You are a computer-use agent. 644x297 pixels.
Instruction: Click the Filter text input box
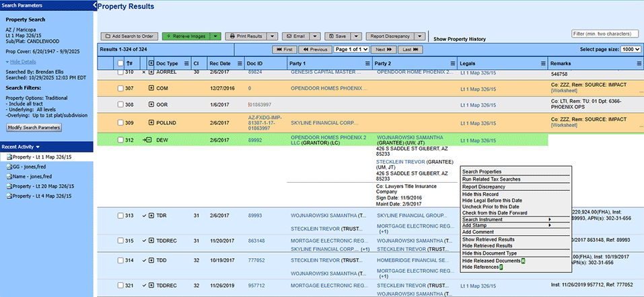coord(604,34)
